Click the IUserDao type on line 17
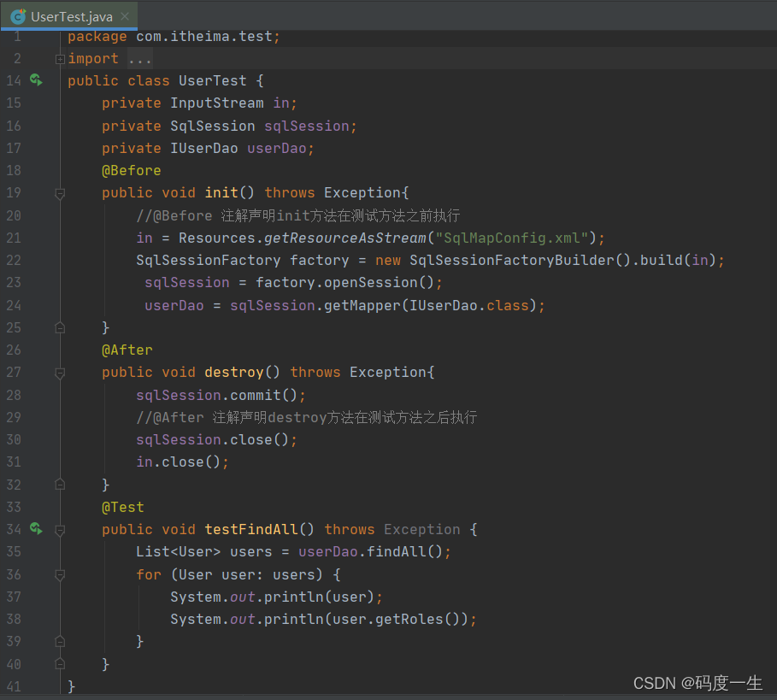Viewport: 777px width, 700px height. point(204,148)
